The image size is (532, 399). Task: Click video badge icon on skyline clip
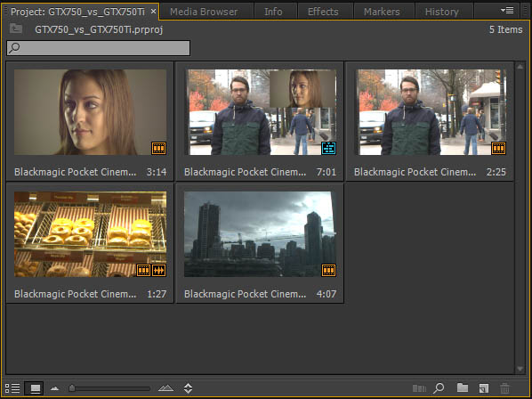click(329, 270)
